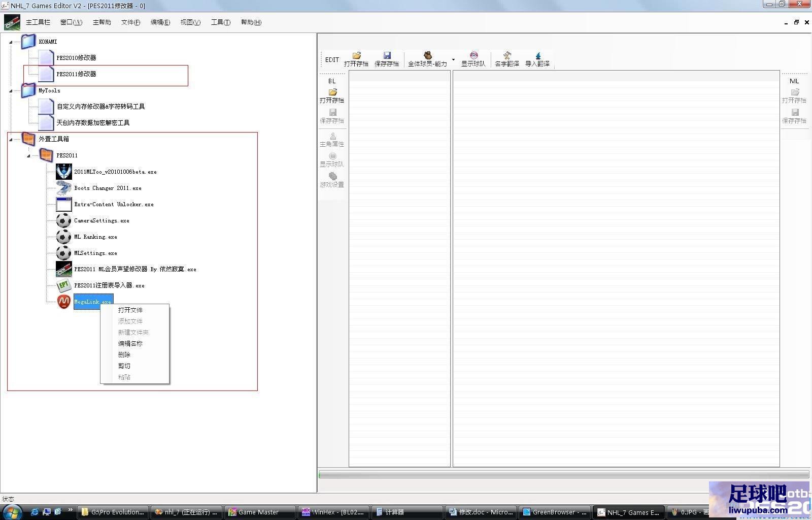Select the PES2011注册表导入器.exe EPT icon
This screenshot has height=520, width=812.
(64, 285)
